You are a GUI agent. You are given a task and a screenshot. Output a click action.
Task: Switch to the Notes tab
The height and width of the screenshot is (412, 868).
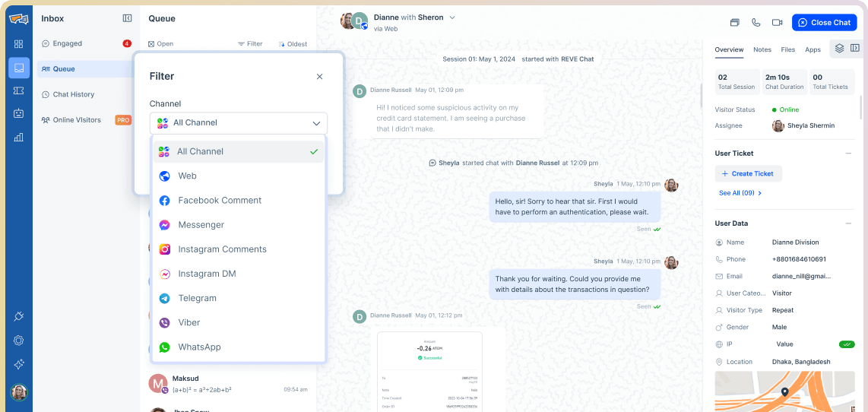tap(762, 50)
